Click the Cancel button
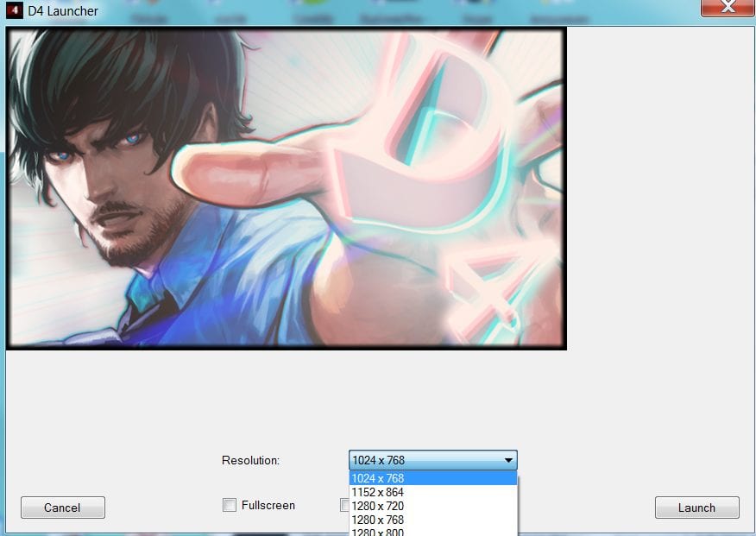Screen dimensions: 756x536 62,508
